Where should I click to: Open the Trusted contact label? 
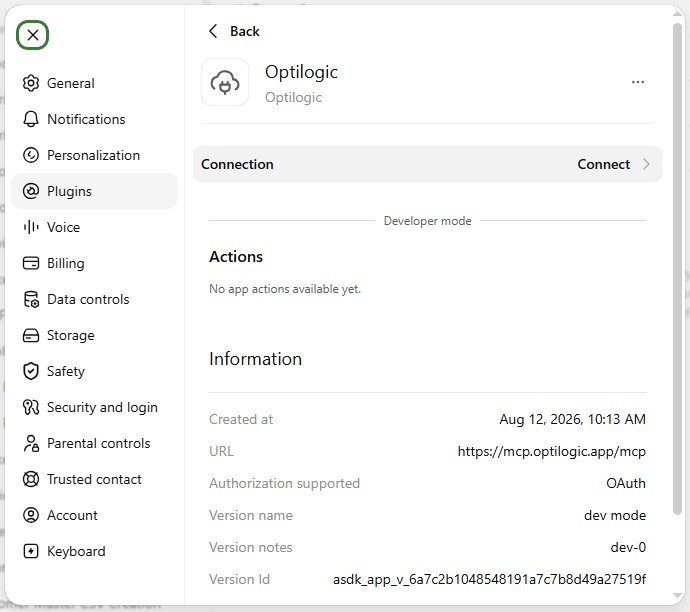[94, 479]
